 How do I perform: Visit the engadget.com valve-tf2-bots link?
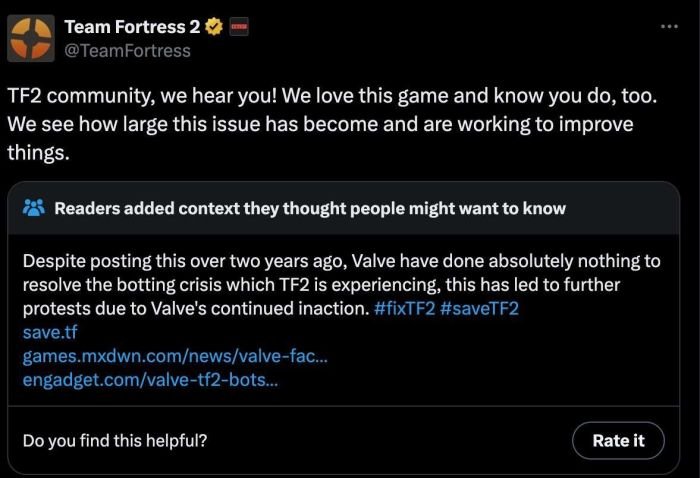149,380
